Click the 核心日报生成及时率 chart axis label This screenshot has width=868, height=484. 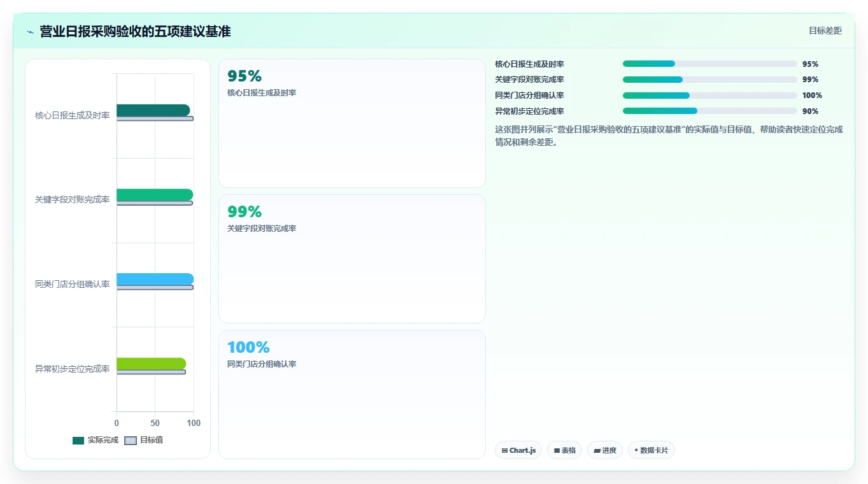coord(73,115)
